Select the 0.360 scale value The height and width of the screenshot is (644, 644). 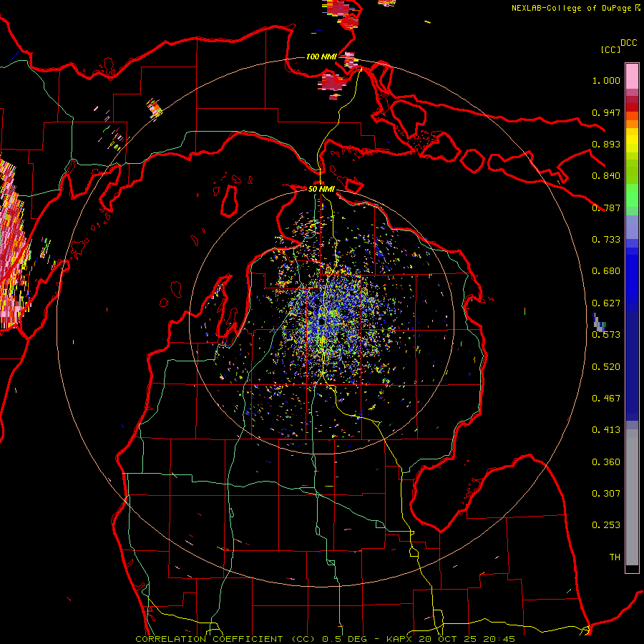[x=606, y=462]
